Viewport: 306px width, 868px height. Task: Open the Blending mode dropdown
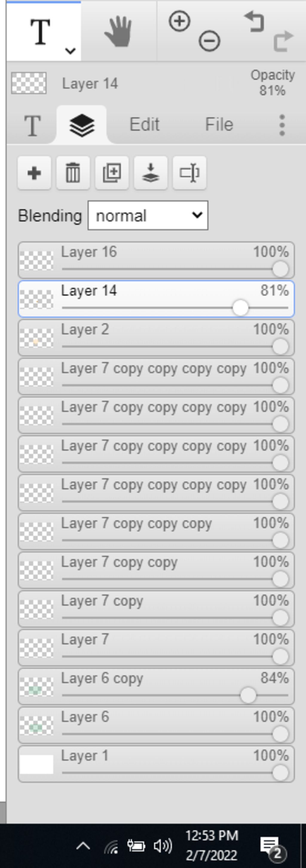[148, 216]
